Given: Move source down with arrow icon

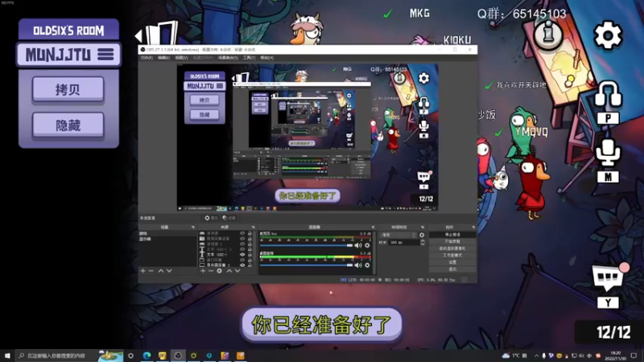Looking at the screenshot, I should 237,271.
